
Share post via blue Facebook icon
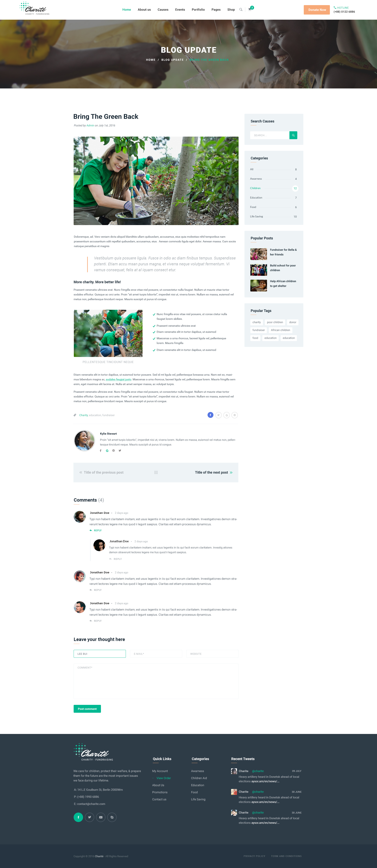tap(210, 415)
